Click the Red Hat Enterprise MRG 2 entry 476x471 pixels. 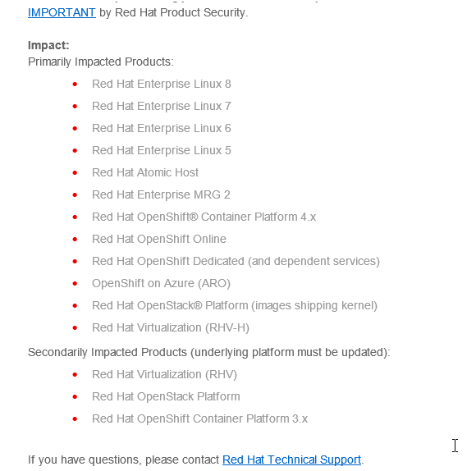pos(161,194)
